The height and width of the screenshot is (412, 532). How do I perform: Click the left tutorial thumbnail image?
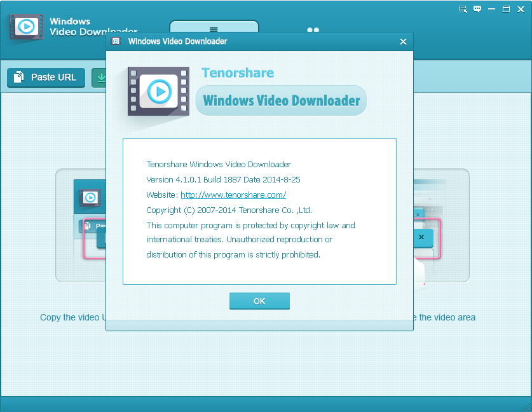click(81, 225)
